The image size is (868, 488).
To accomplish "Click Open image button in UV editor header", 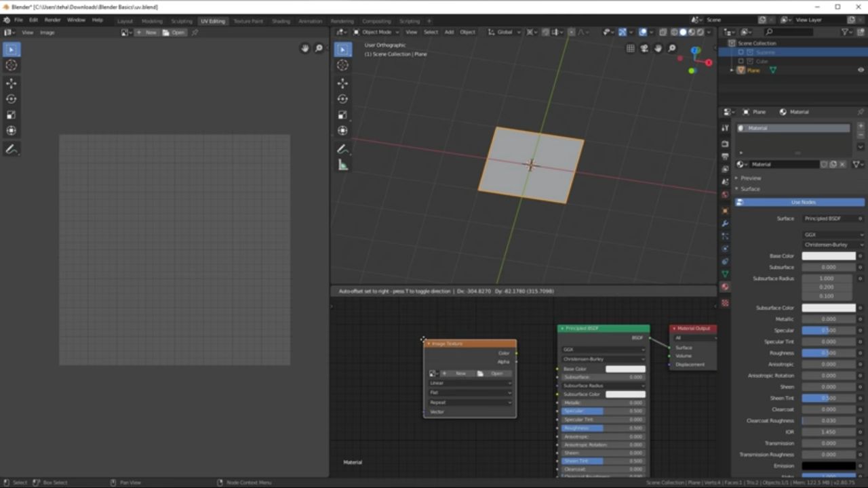I will click(174, 32).
